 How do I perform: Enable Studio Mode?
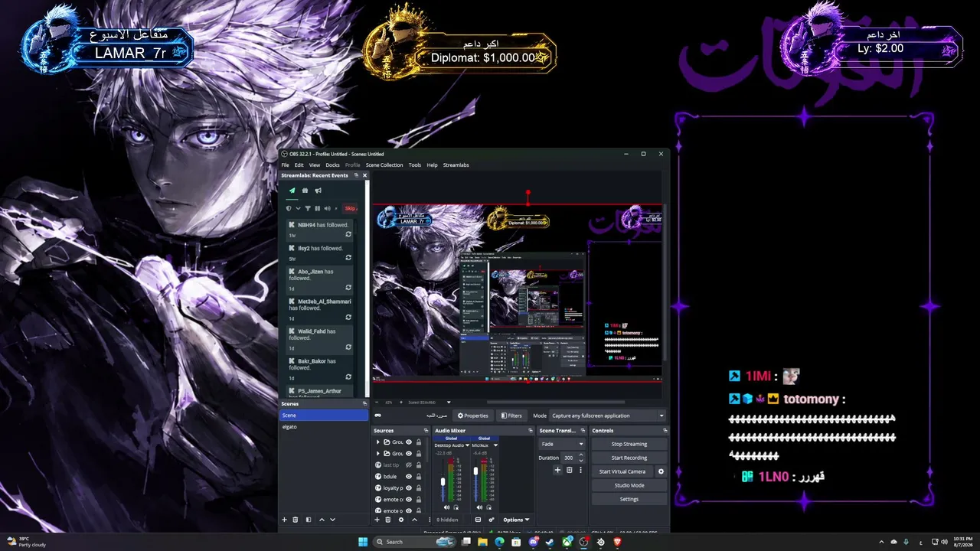pos(629,485)
